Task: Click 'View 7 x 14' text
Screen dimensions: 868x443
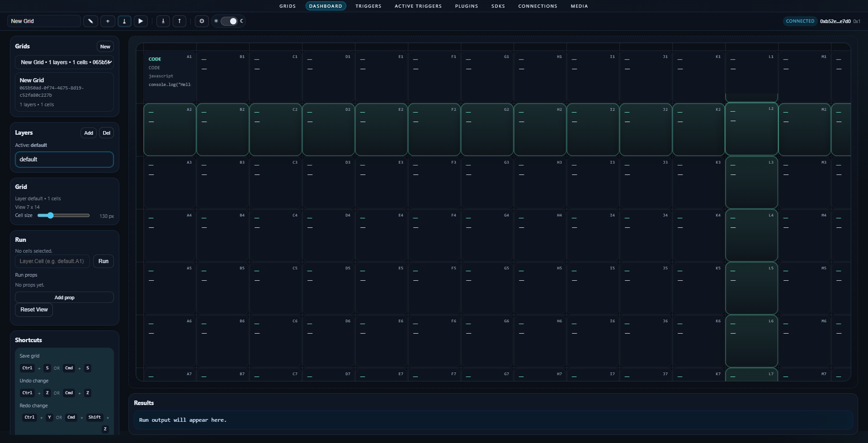Action: (x=28, y=207)
